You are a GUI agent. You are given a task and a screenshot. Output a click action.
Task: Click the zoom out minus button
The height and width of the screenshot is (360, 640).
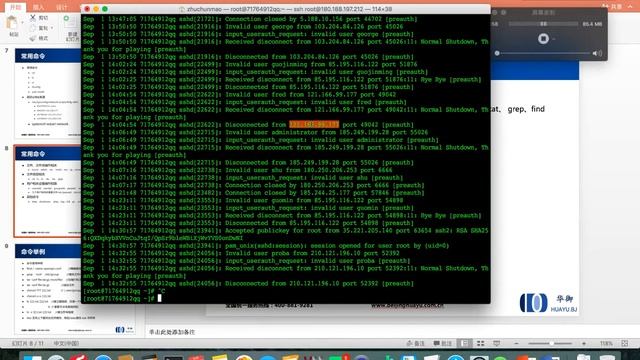coord(516,344)
